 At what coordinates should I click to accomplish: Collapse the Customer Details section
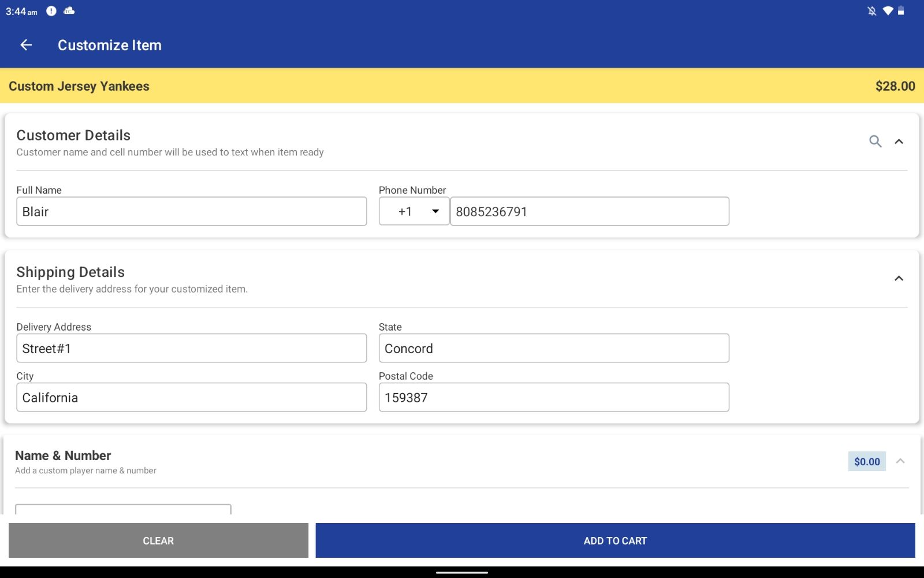899,141
